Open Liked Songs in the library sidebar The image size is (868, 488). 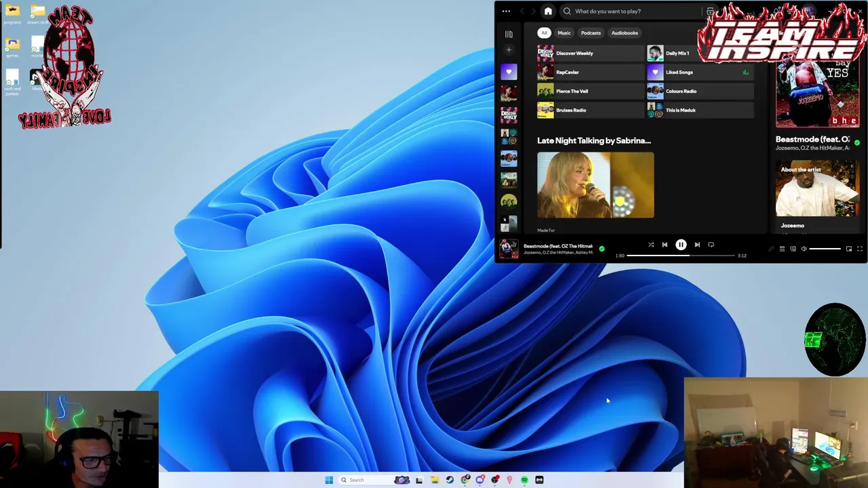click(x=509, y=72)
